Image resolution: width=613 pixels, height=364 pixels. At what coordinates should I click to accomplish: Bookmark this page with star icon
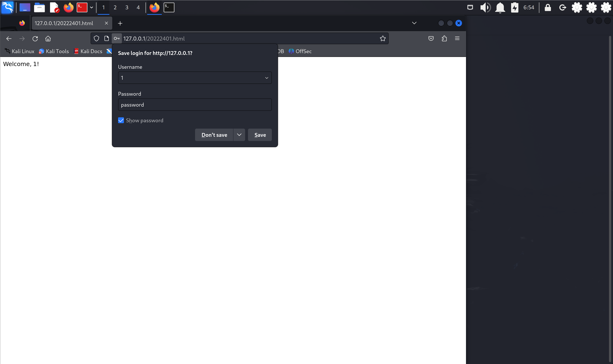coord(383,39)
